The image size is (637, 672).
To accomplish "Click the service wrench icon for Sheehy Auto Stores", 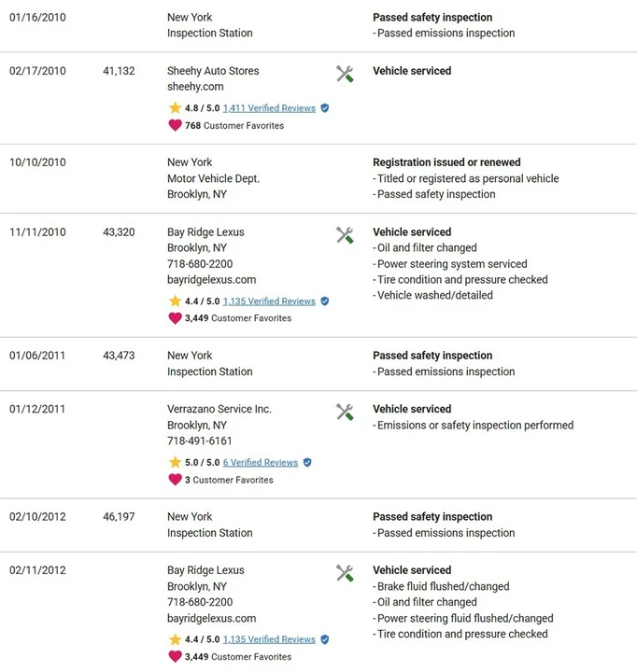I will tap(345, 74).
